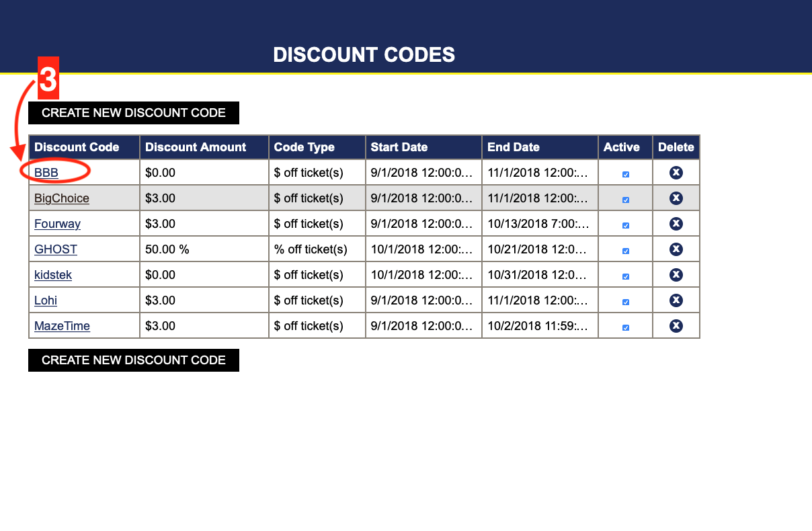Delete the kidstek discount code
Image resolution: width=812 pixels, height=531 pixels.
(676, 275)
